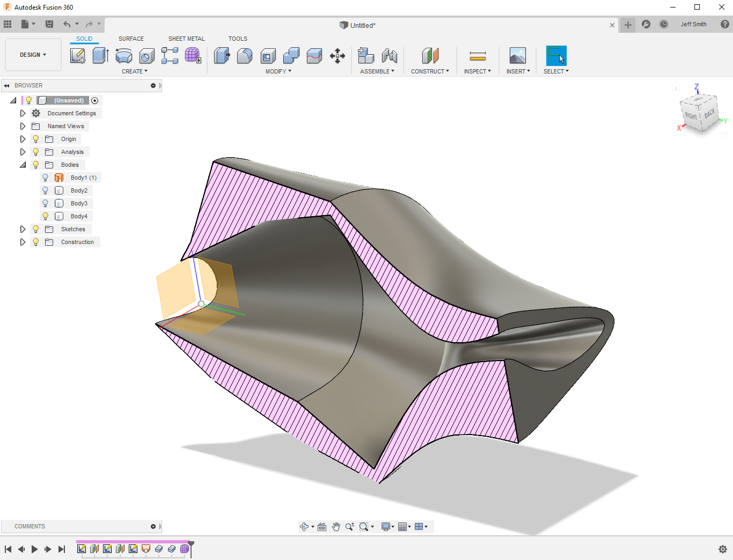The height and width of the screenshot is (560, 733).
Task: Collapse the Bodies folder tree
Action: pos(23,165)
